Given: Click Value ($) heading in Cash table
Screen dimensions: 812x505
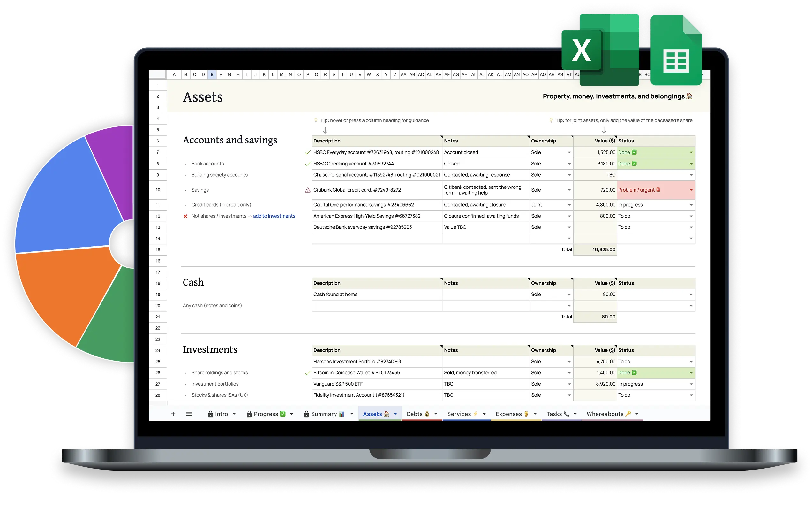Looking at the screenshot, I should (x=595, y=283).
